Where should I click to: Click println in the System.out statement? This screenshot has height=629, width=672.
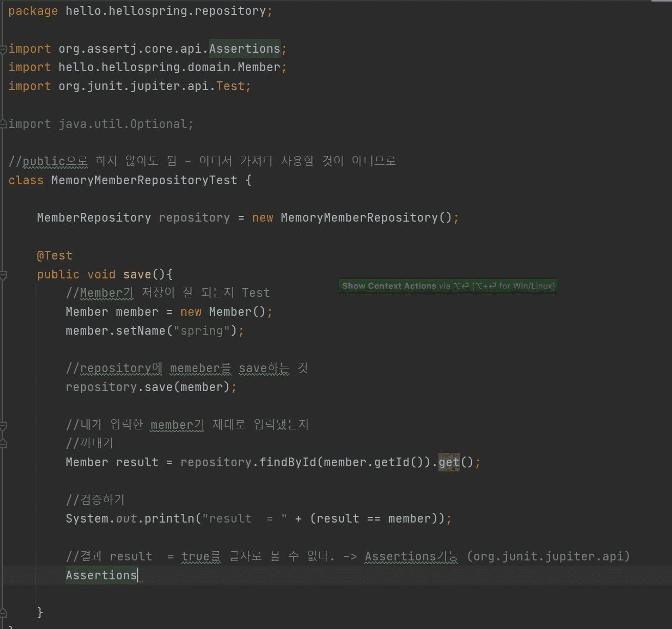[x=169, y=519]
